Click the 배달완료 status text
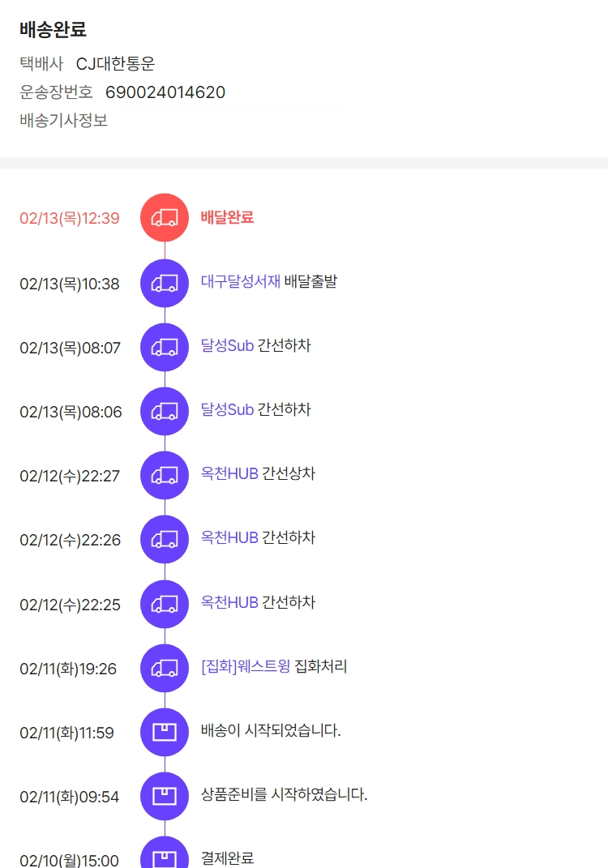The image size is (608, 868). 227,217
